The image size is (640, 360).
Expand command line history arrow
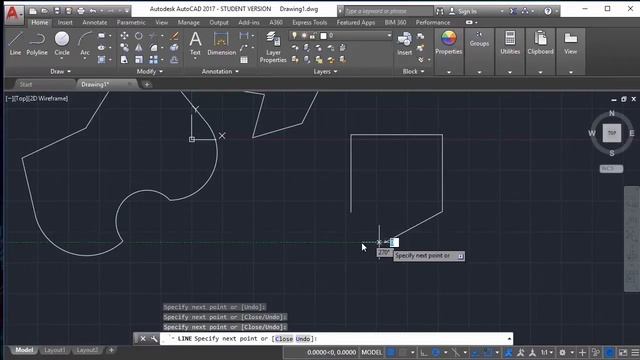click(509, 339)
